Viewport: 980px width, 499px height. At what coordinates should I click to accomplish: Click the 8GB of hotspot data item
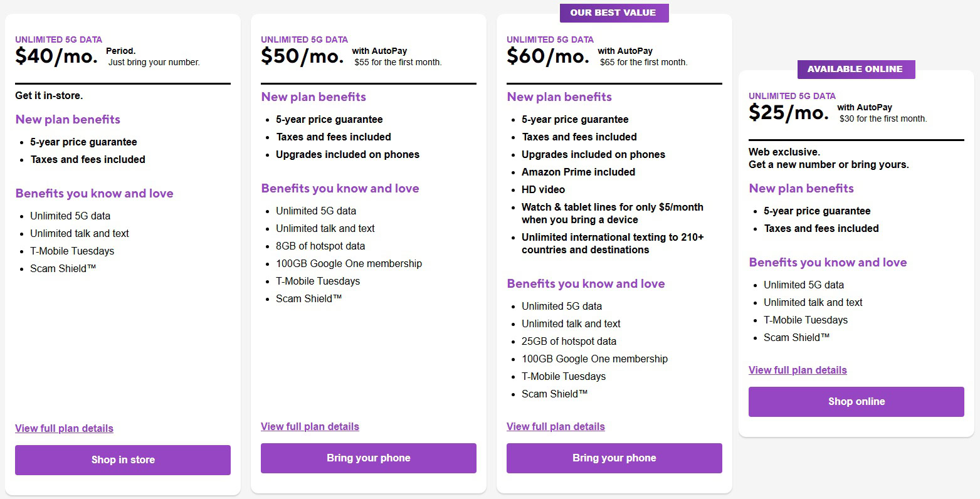tap(320, 246)
